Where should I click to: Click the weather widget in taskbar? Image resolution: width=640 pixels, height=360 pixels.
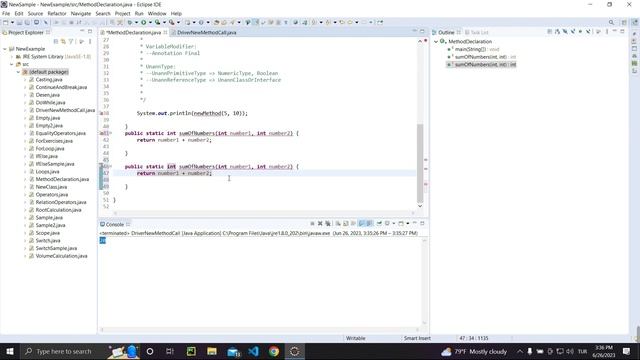tap(473, 351)
